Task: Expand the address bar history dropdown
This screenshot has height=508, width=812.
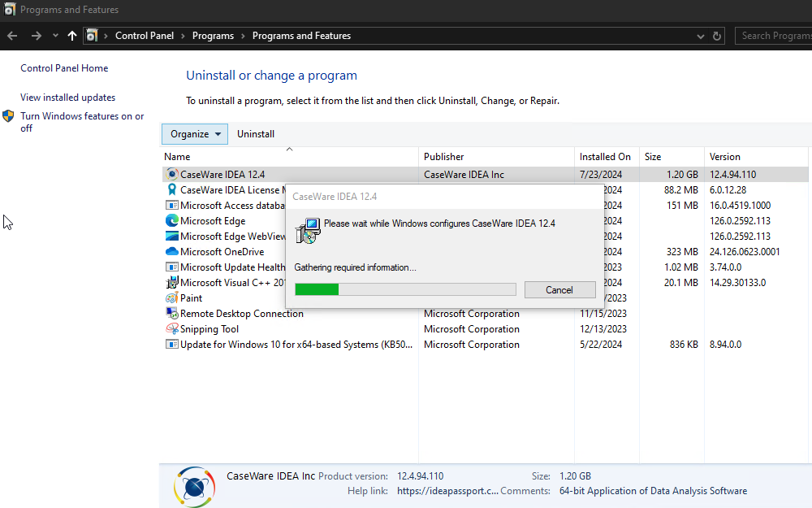Action: 700,37
